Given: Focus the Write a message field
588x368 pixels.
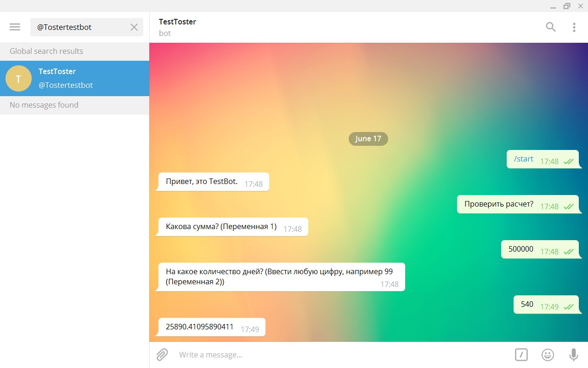Looking at the screenshot, I should point(340,355).
